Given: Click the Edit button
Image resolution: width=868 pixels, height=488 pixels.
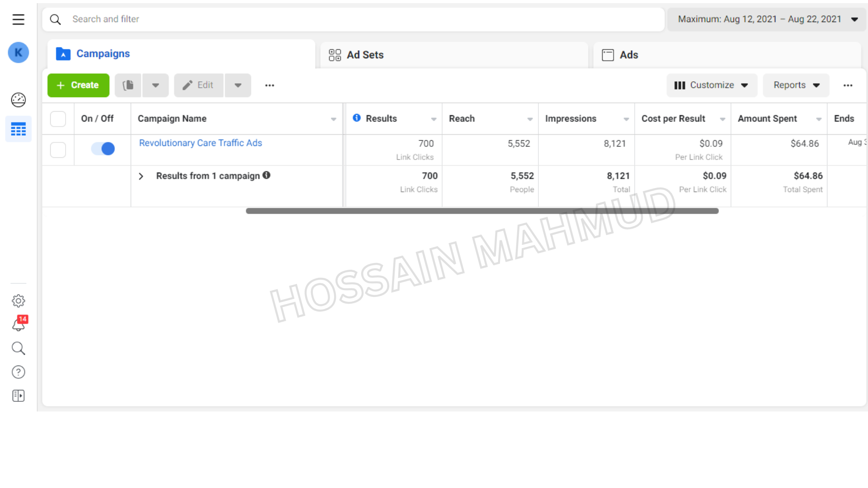Looking at the screenshot, I should (x=198, y=85).
